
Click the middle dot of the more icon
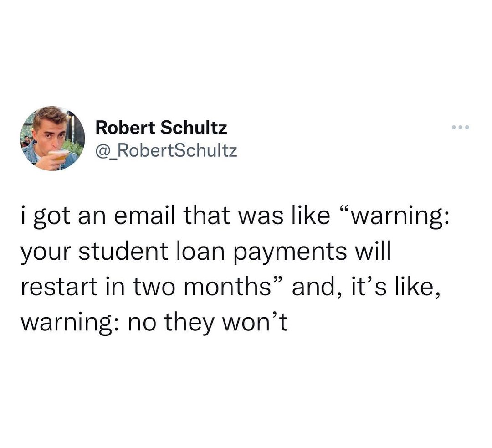coord(460,127)
